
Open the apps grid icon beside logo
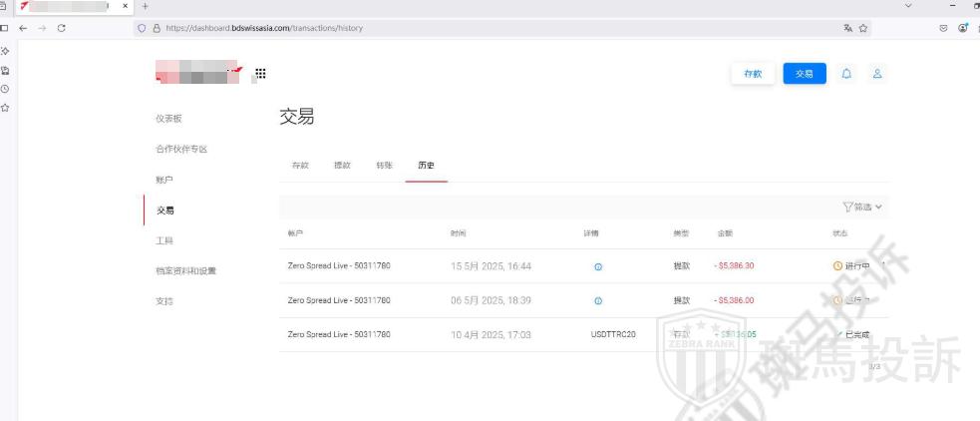pos(261,74)
